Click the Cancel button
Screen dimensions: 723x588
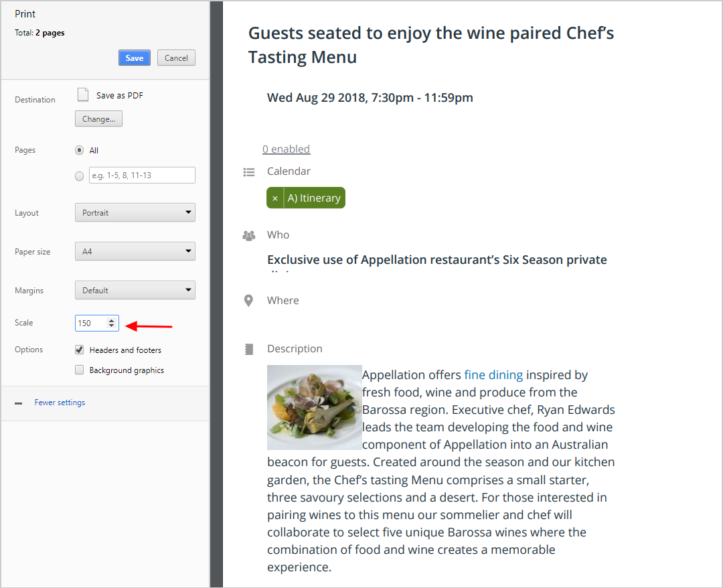pos(176,58)
